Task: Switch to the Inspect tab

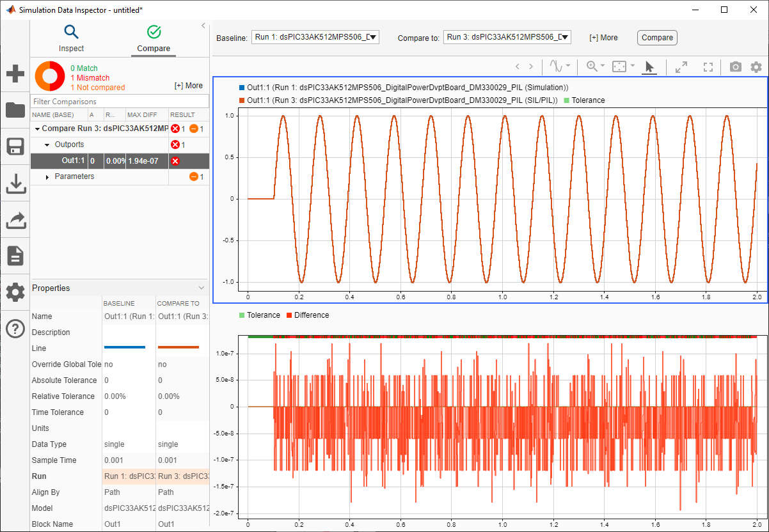Action: 71,38
